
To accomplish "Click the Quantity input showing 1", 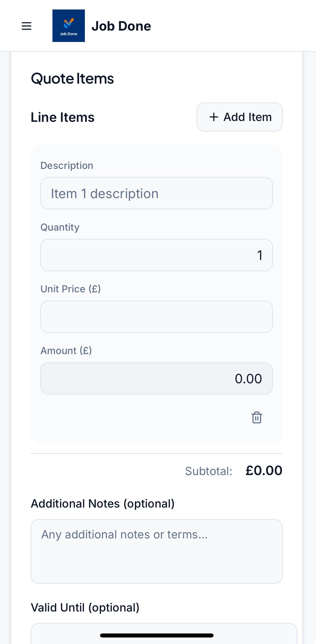I will (x=157, y=255).
